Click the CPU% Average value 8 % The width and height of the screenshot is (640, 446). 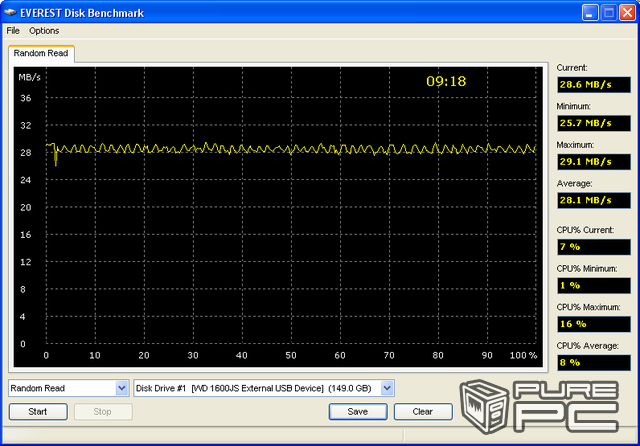[x=594, y=363]
